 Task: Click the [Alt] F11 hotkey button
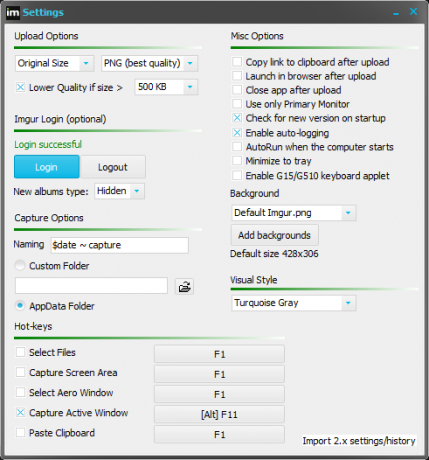(x=219, y=415)
